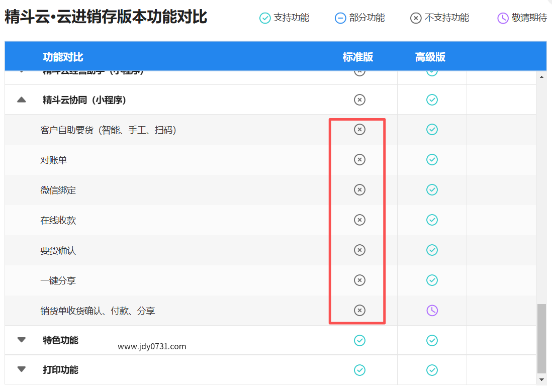The height and width of the screenshot is (392, 552).
Task: Expand the 特色功能 section
Action: click(x=21, y=340)
